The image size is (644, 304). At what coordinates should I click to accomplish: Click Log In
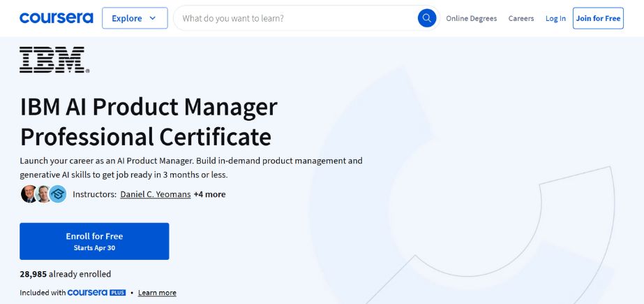(x=555, y=18)
